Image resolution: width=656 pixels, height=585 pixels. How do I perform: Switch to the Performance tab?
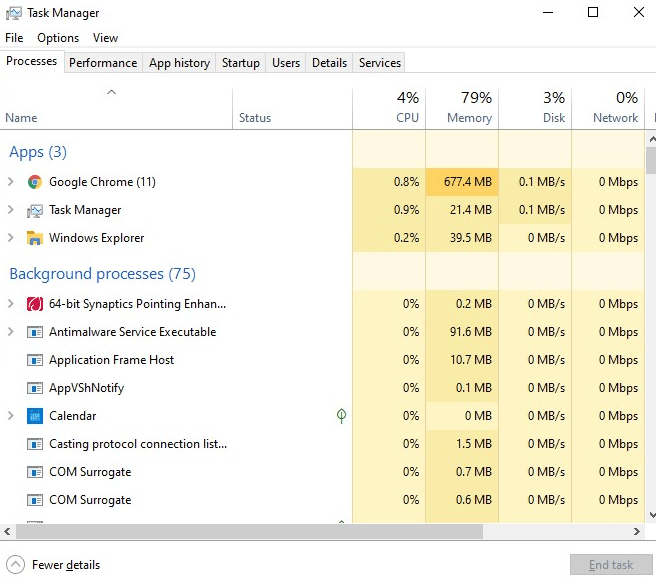(103, 63)
